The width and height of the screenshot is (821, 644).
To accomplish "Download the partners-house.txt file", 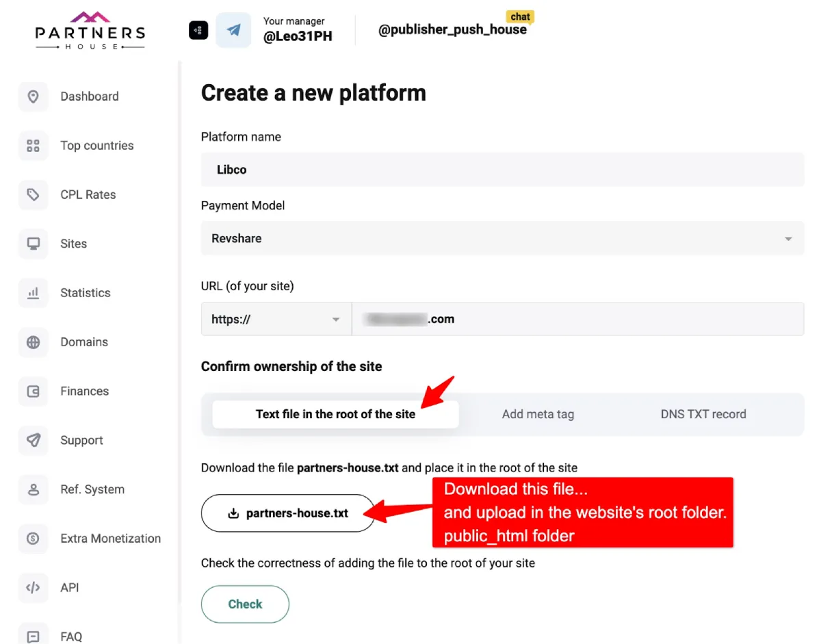I will (287, 513).
